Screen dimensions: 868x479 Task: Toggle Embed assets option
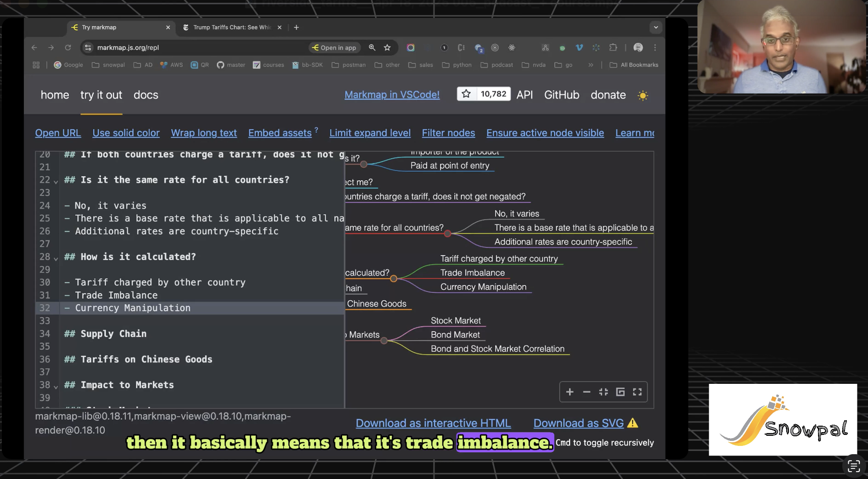coord(280,133)
